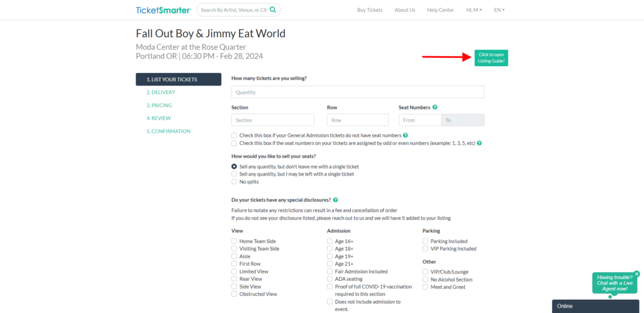Click help icon next to special disclosures
The width and height of the screenshot is (644, 313).
(335, 200)
